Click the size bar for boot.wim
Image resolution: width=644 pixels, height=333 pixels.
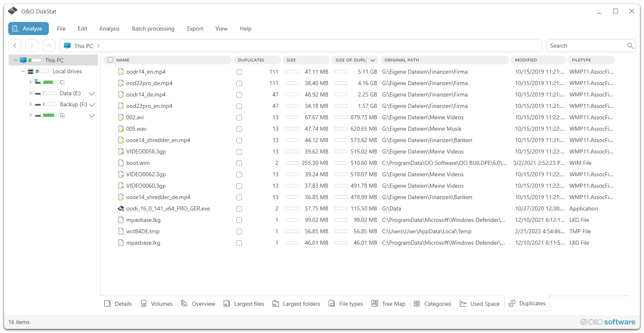pos(292,163)
